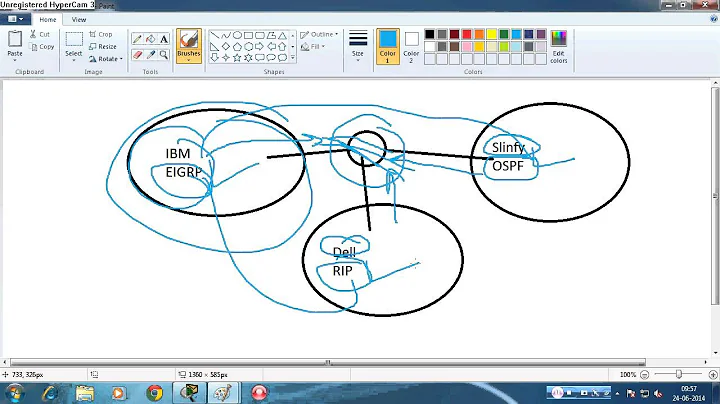Open the Rotate dropdown

[106, 59]
